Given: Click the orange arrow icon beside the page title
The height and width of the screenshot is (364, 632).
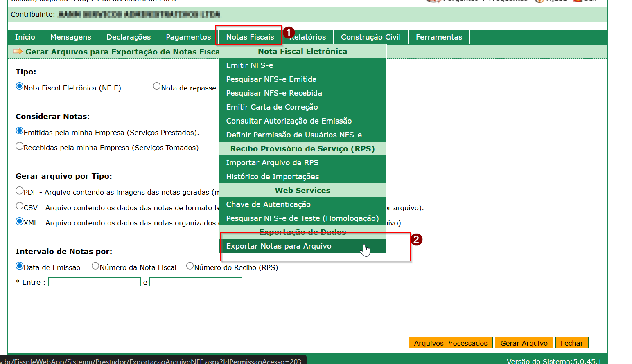Looking at the screenshot, I should [18, 52].
